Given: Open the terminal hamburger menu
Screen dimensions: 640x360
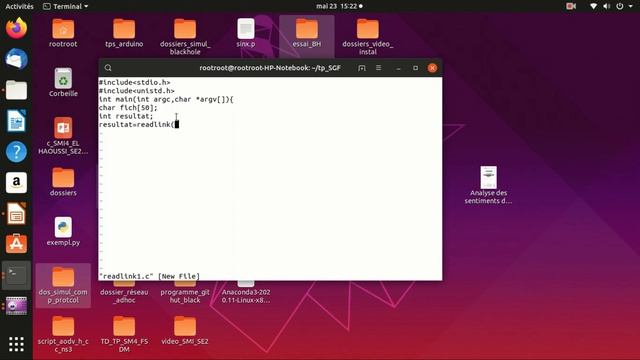Looking at the screenshot, I should click(x=378, y=68).
